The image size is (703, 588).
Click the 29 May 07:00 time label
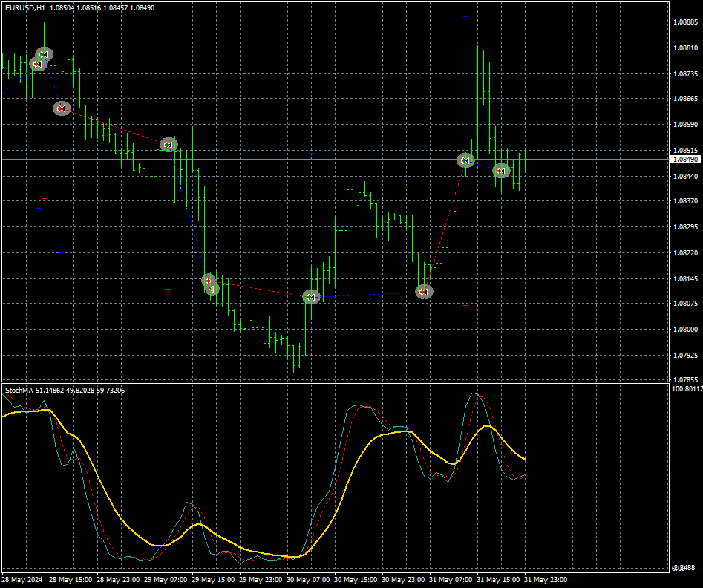pyautogui.click(x=166, y=580)
